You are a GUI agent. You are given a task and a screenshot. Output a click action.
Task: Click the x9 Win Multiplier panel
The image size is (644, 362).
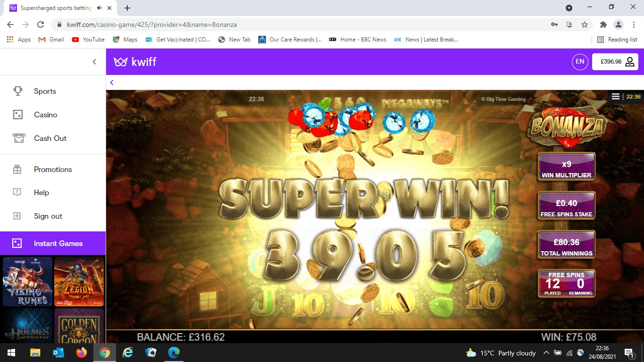click(x=566, y=167)
